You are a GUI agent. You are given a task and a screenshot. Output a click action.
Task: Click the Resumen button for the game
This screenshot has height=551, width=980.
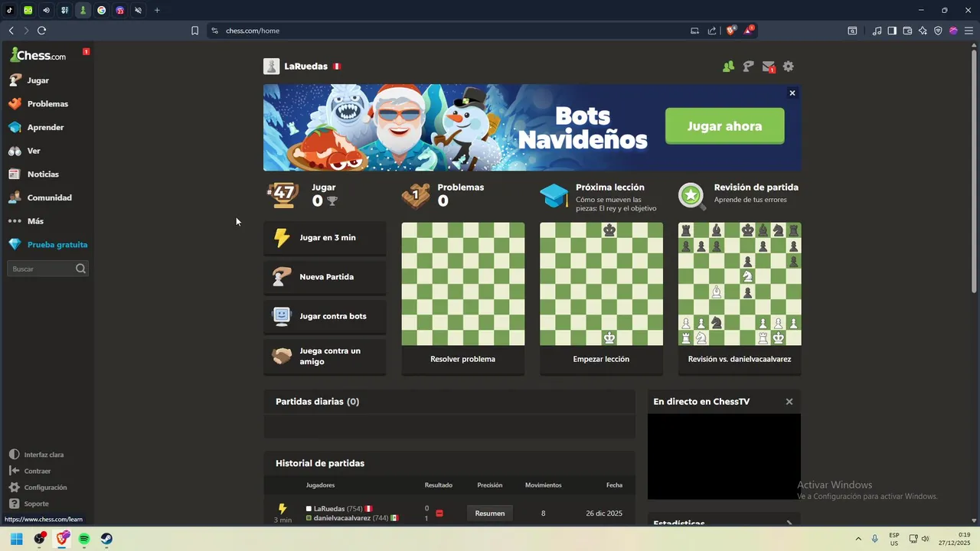(490, 514)
